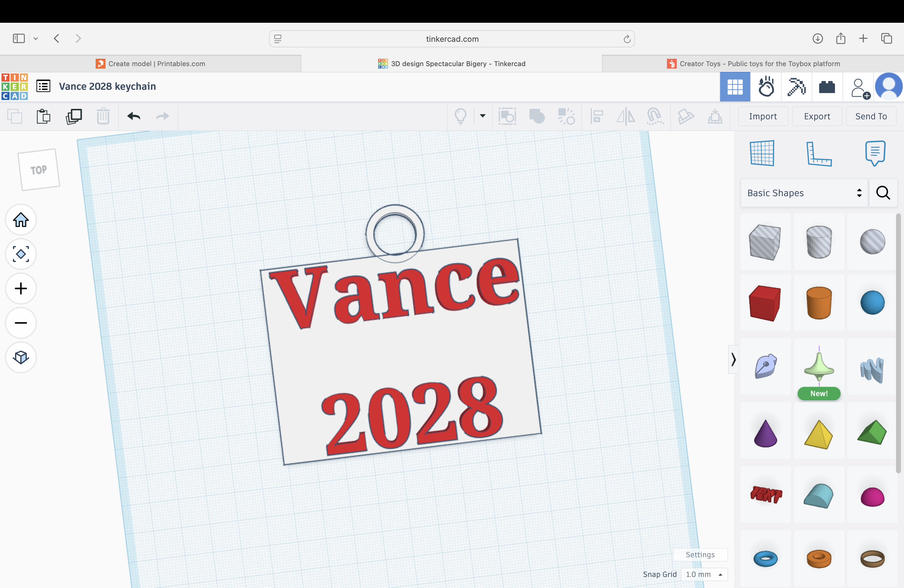
Task: Collapse the shapes panel chevron
Action: [x=733, y=359]
